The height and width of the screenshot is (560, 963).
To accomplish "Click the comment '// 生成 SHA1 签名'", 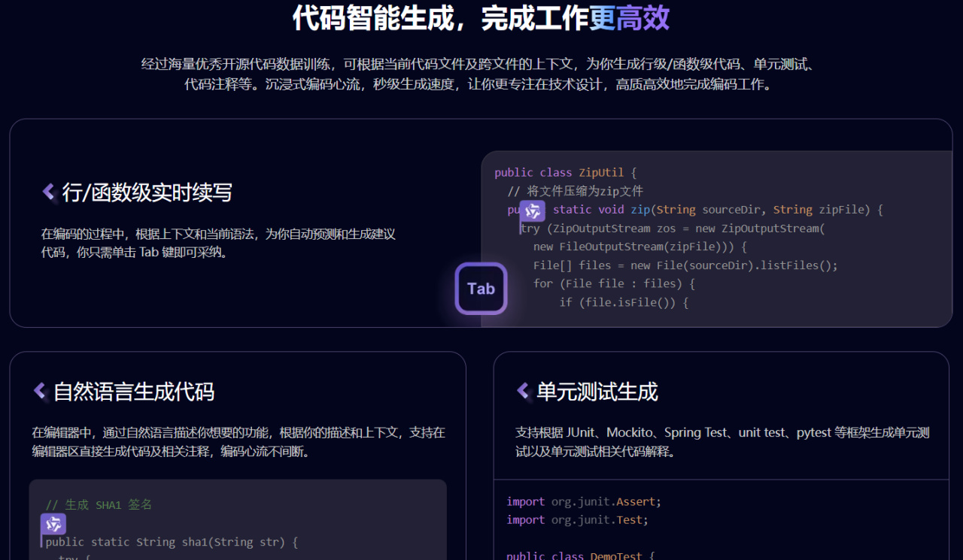I will 99,505.
